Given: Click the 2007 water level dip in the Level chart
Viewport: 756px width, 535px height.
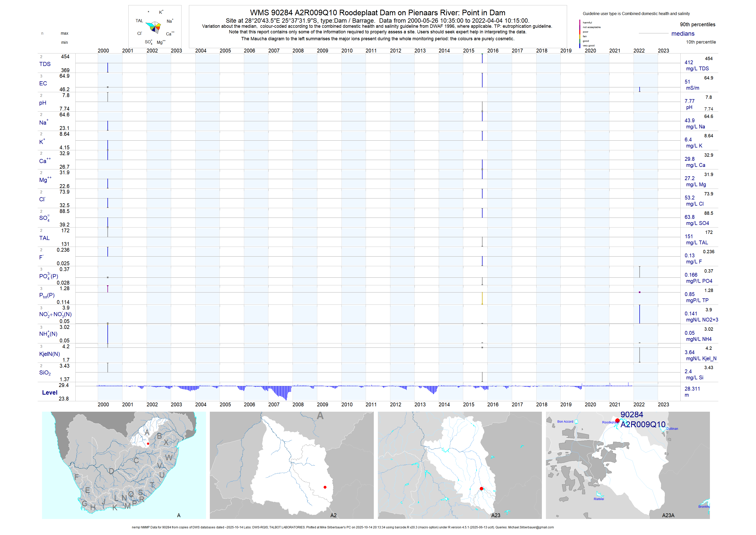Looking at the screenshot, I should (x=283, y=393).
